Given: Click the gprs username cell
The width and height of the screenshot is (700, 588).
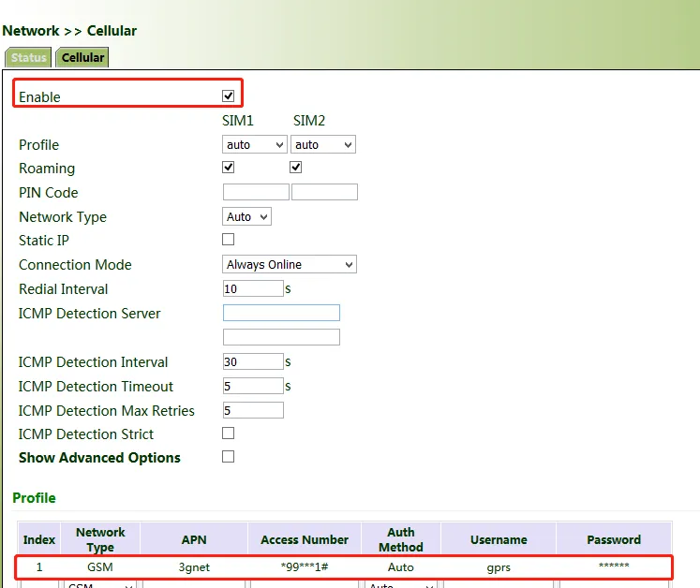Looking at the screenshot, I should pos(499,568).
